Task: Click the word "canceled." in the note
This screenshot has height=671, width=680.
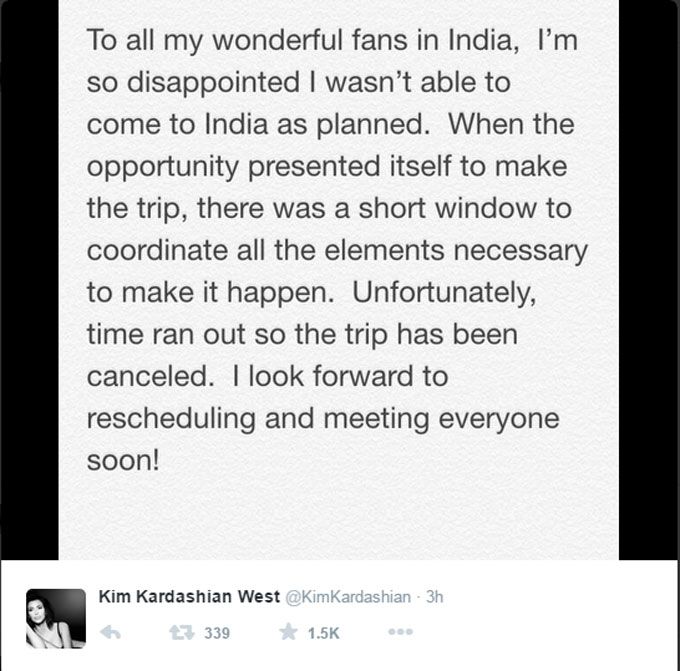Action: (x=150, y=376)
